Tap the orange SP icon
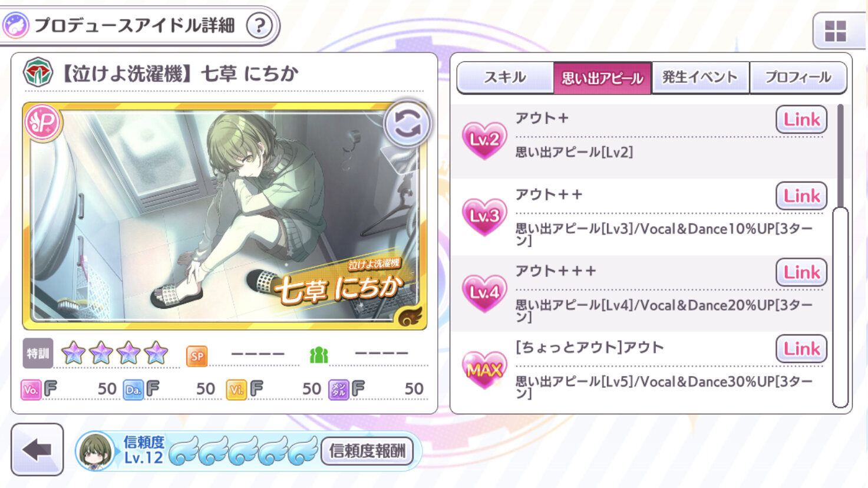Viewport: 868px width, 488px height. tap(197, 356)
